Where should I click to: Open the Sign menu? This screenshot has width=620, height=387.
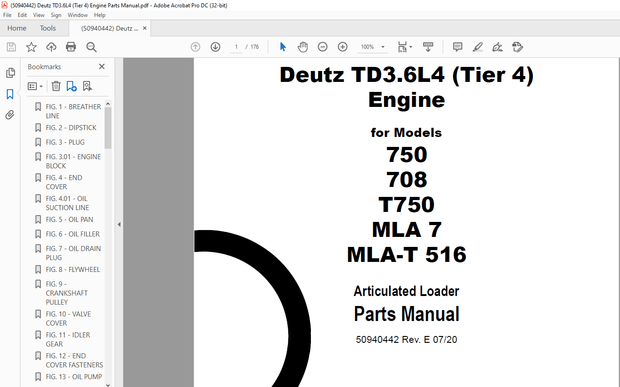coord(56,15)
